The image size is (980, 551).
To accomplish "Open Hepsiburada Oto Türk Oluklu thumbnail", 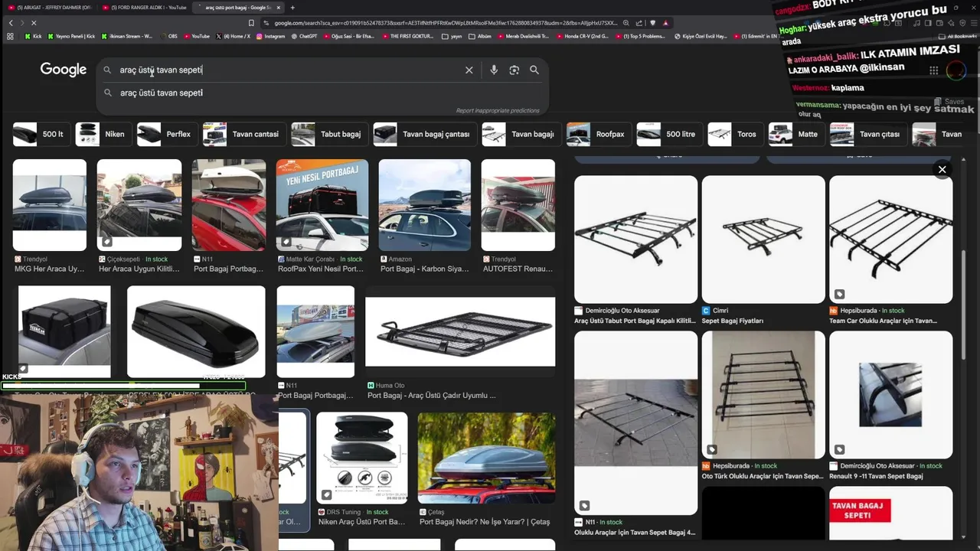I will [x=763, y=395].
